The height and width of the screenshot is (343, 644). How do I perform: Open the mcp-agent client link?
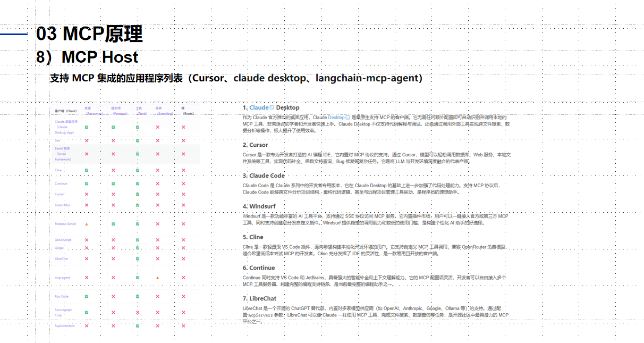62,278
